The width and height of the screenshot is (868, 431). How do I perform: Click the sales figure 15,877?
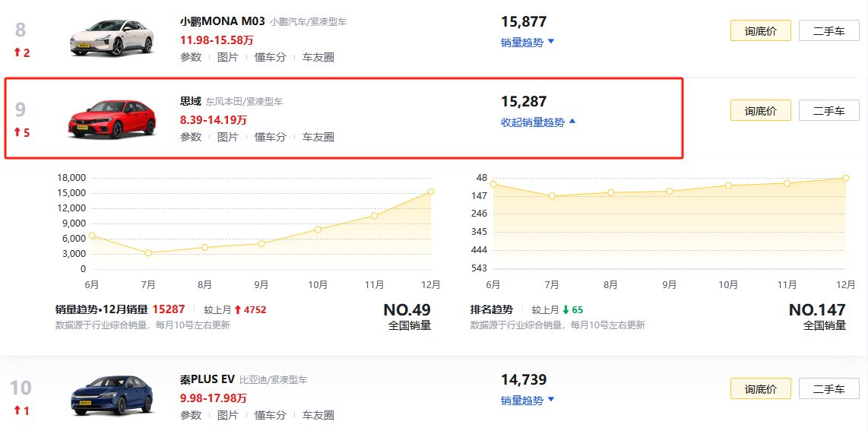(524, 22)
